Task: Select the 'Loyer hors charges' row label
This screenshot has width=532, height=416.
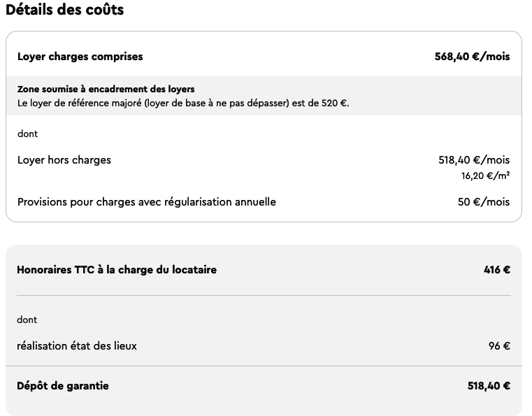Action: tap(64, 160)
